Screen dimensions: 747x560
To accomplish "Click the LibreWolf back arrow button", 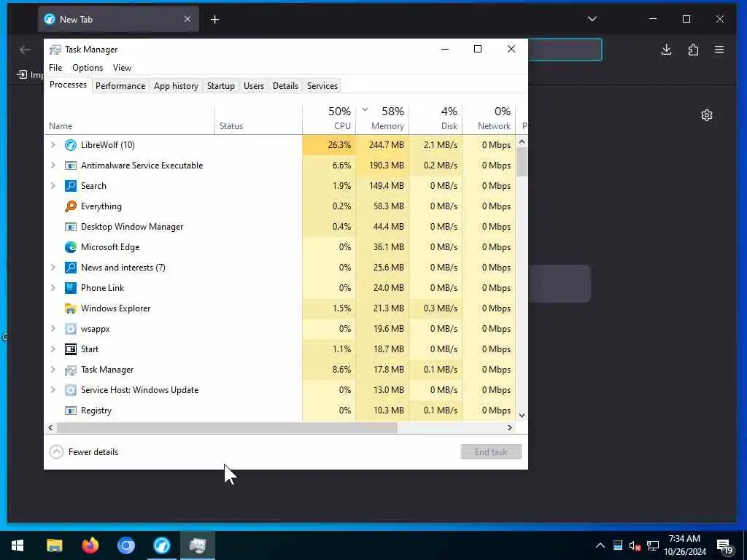I will coord(25,50).
